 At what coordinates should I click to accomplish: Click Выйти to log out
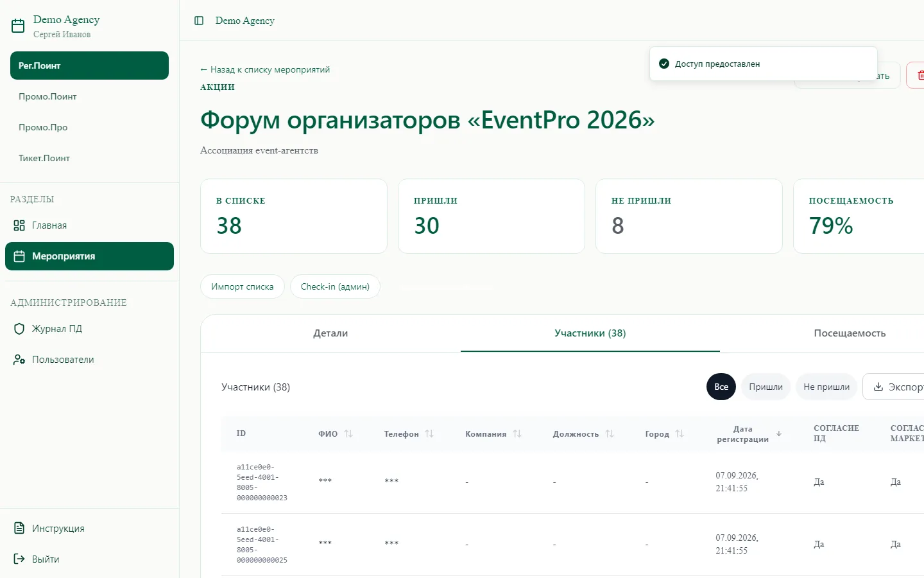click(x=89, y=559)
